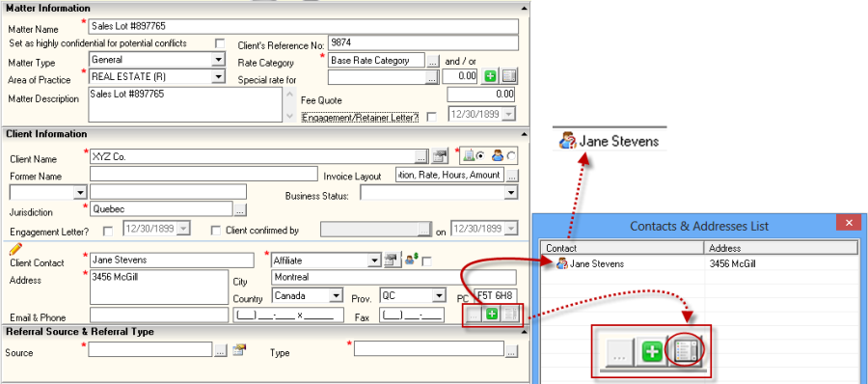
Task: Toggle highly confidential for potential conflicts checkbox
Action: 220,43
